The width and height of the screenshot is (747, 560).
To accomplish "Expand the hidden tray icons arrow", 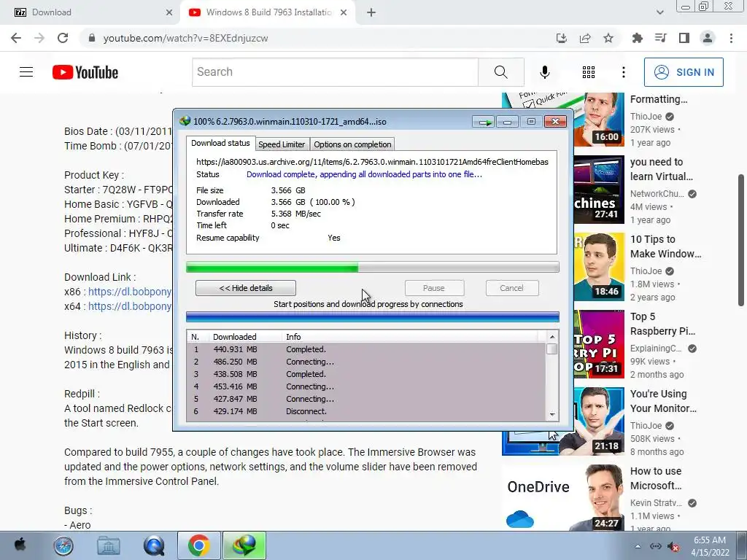I will click(638, 547).
